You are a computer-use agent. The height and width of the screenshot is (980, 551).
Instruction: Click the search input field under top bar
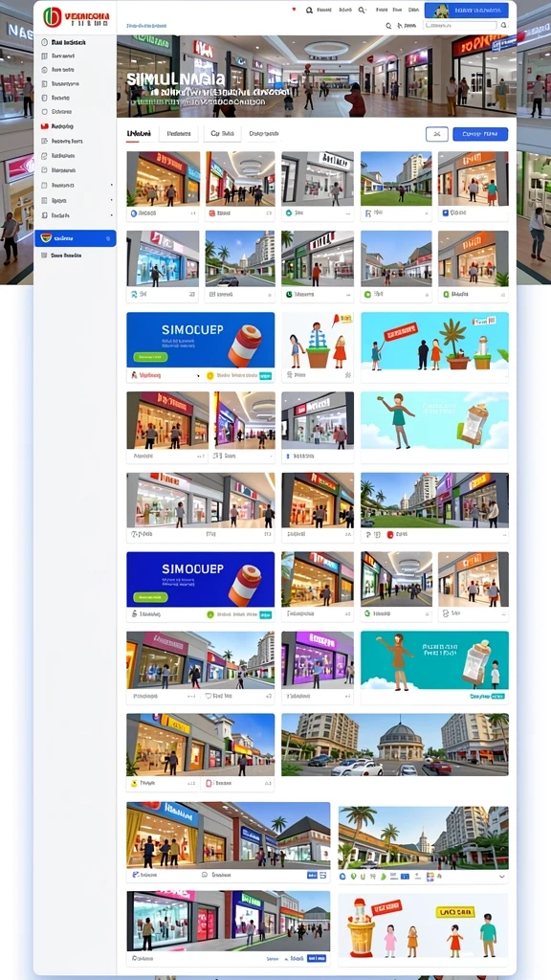point(466,26)
